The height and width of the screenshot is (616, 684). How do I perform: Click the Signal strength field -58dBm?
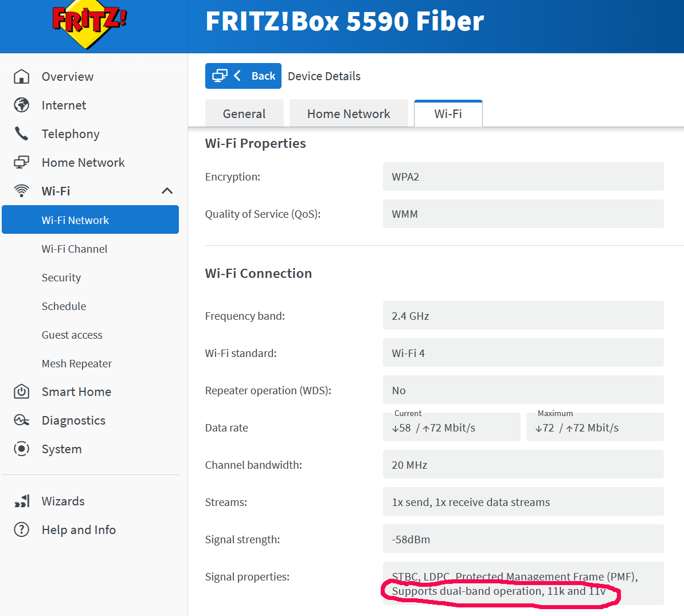tap(523, 539)
